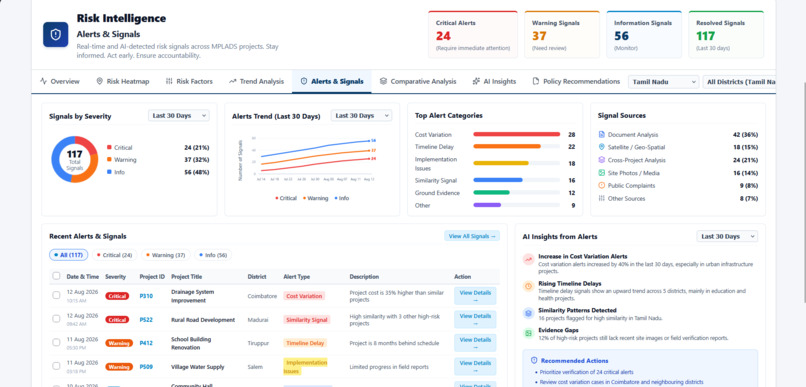The width and height of the screenshot is (806, 387).
Task: Click the Cross-Project Analysis source icon
Action: tap(601, 160)
